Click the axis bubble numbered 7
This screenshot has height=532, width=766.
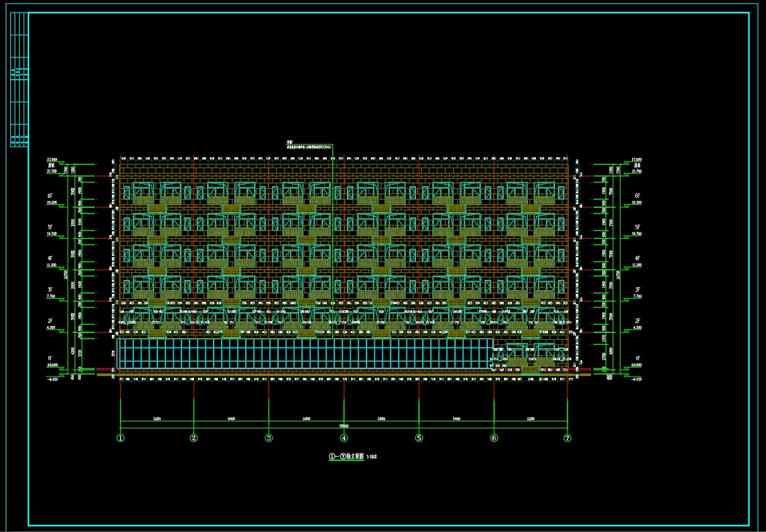coord(568,438)
